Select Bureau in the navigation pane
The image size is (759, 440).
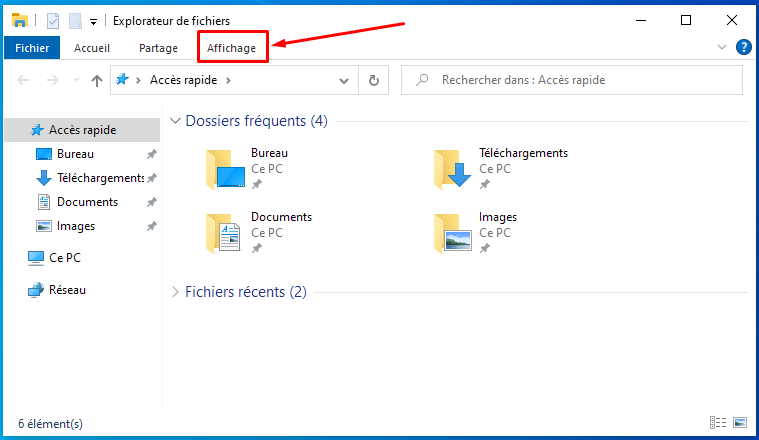coord(75,154)
